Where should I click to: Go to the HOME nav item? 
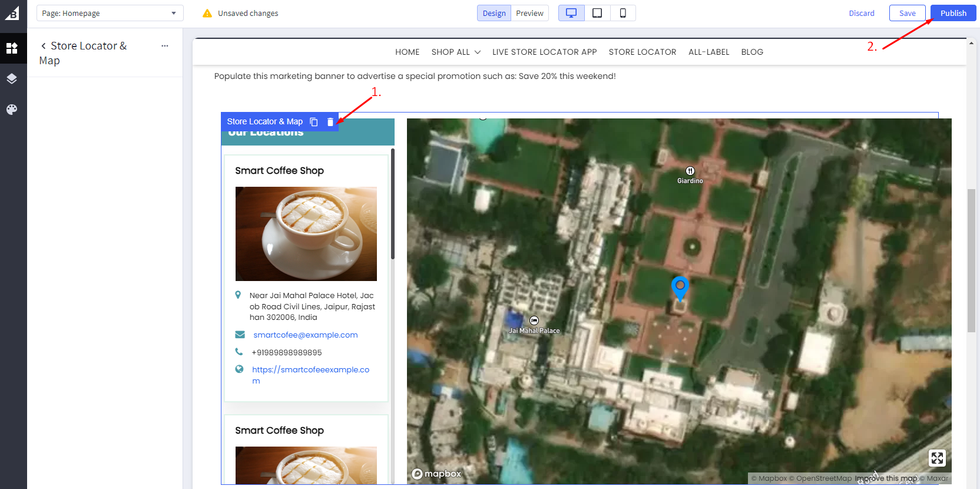click(408, 52)
